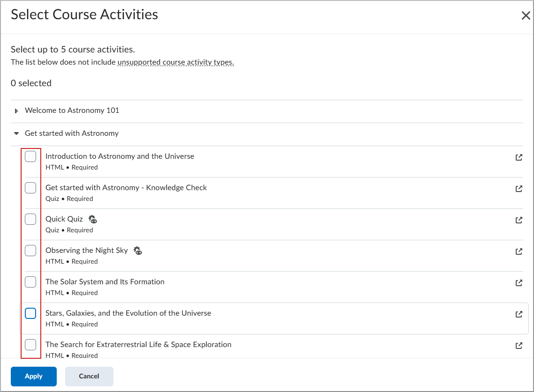Open Knowledge Check quiz external link icon
534x392 pixels.
click(x=519, y=189)
